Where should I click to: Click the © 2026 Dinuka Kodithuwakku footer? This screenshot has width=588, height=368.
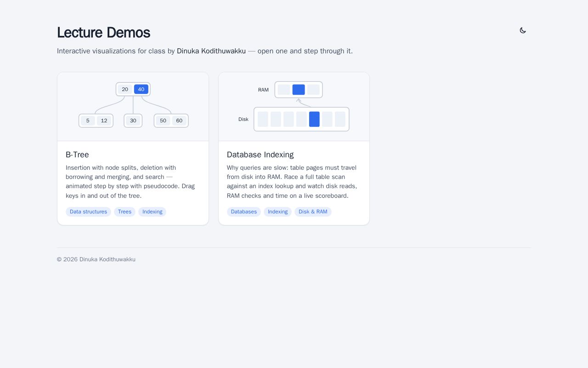pos(96,259)
